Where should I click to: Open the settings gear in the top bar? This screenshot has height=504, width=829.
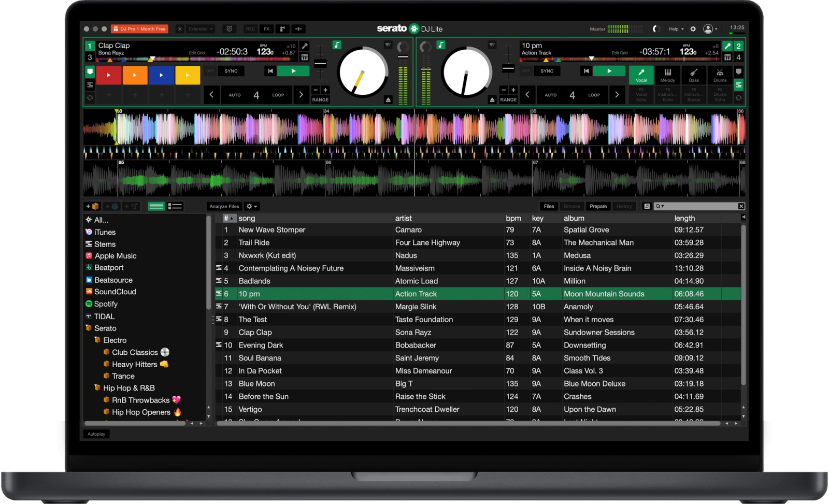(x=693, y=29)
